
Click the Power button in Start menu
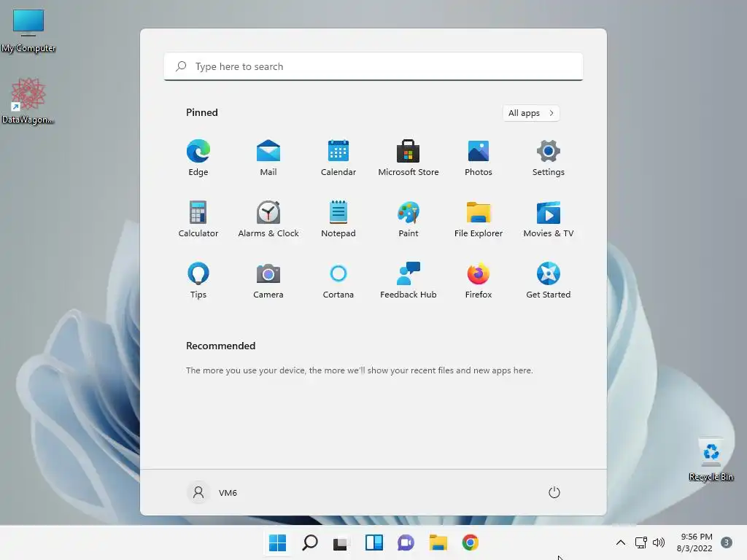pyautogui.click(x=554, y=492)
